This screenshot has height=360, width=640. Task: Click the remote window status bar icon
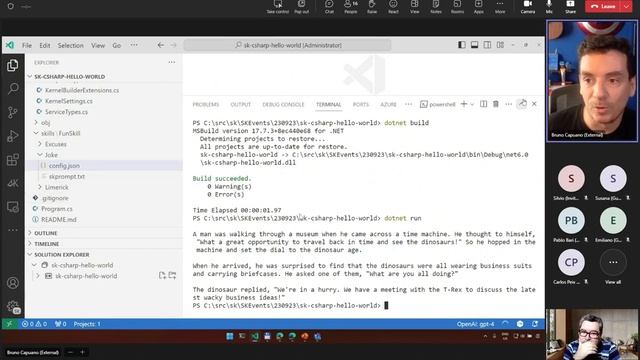9,324
